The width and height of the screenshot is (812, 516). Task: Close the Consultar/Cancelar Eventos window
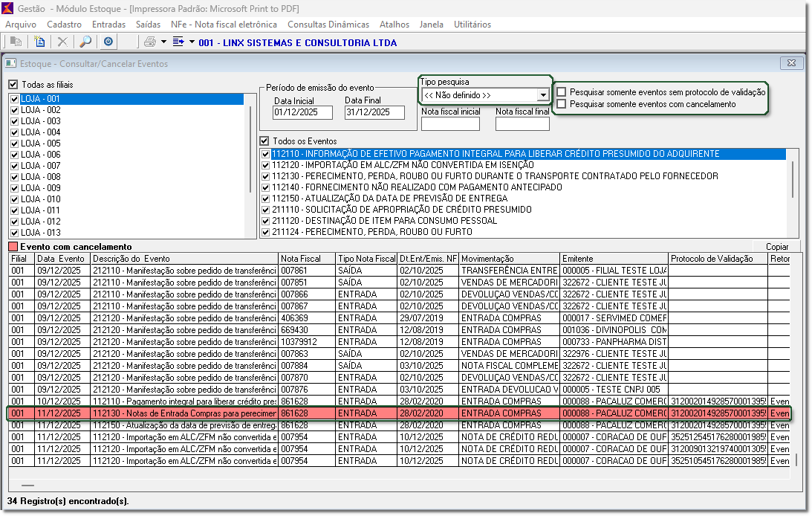coord(790,64)
